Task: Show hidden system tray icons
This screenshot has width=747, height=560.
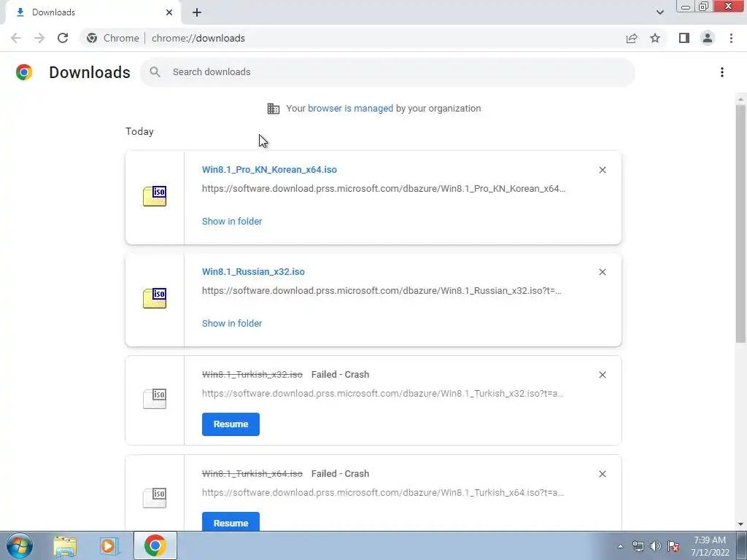Action: (620, 546)
